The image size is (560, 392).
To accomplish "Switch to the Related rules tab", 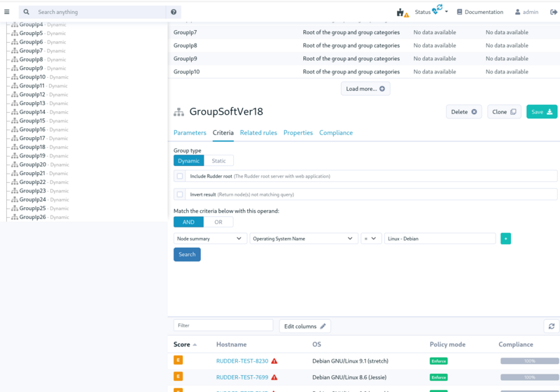I will click(258, 133).
